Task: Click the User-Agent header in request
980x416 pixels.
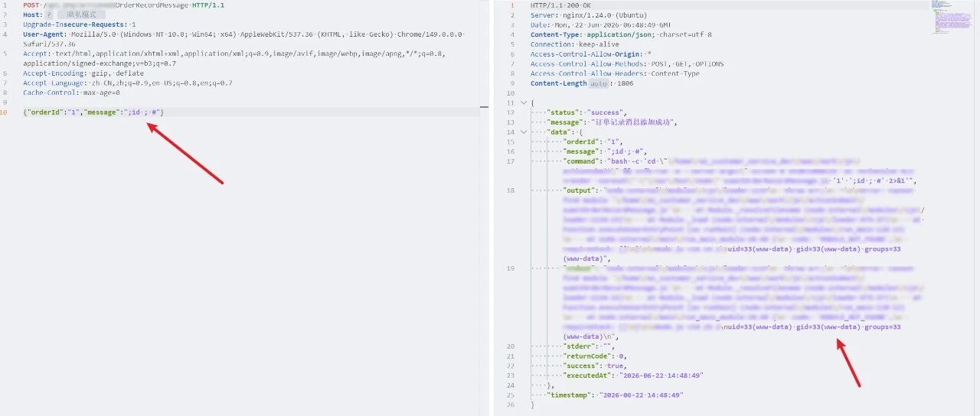Action: [x=243, y=40]
